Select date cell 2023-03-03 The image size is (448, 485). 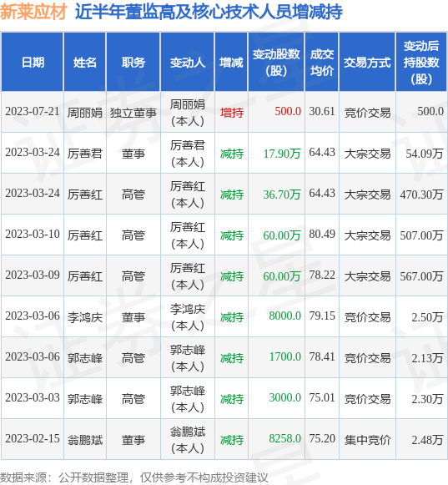[33, 398]
